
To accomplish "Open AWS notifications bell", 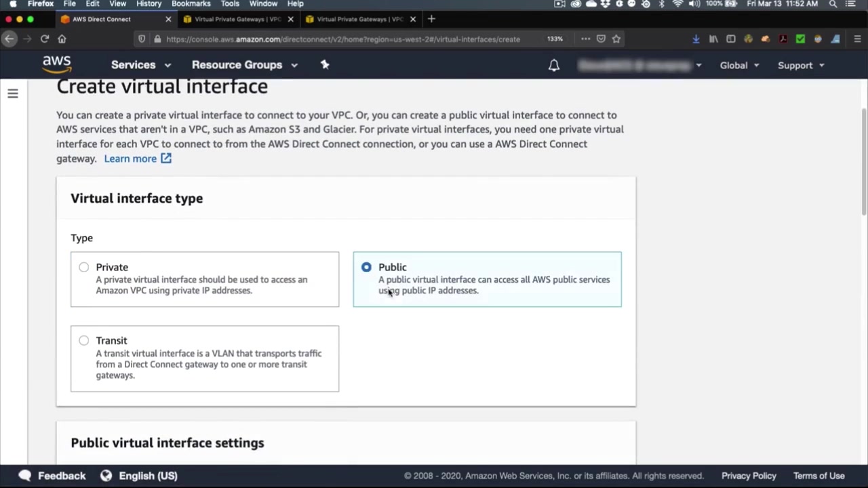I will pyautogui.click(x=554, y=65).
